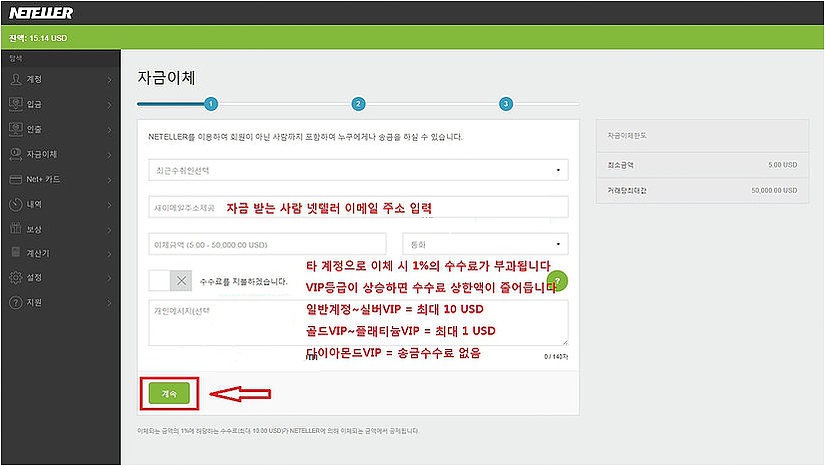
Task: Click the 자금이체한도 panel heading
Action: pos(627,136)
